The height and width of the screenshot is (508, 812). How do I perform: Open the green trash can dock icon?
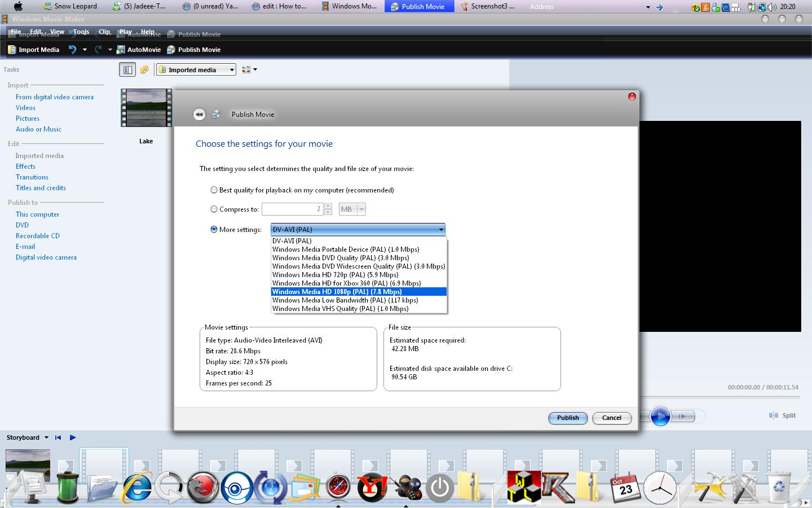coord(68,487)
